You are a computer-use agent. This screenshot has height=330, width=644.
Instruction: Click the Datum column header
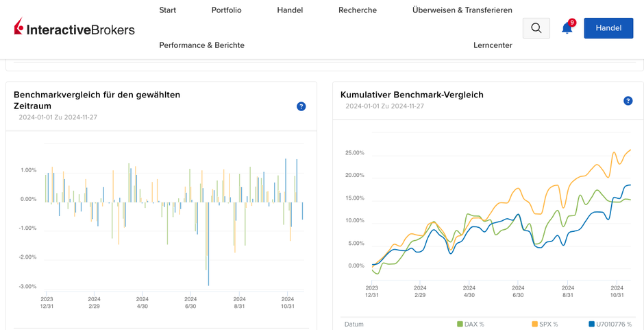[x=354, y=325]
